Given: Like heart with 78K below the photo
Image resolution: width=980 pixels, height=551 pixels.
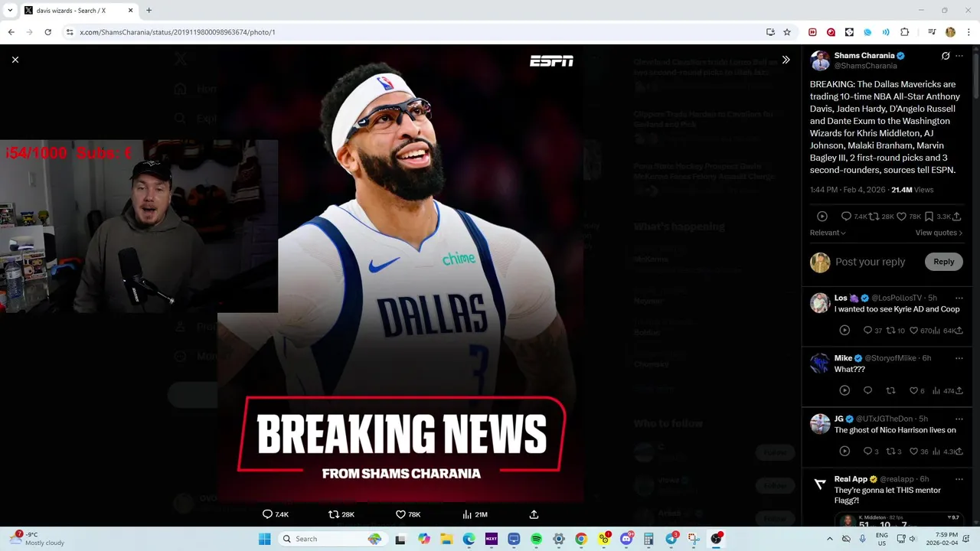Looking at the screenshot, I should tap(400, 514).
